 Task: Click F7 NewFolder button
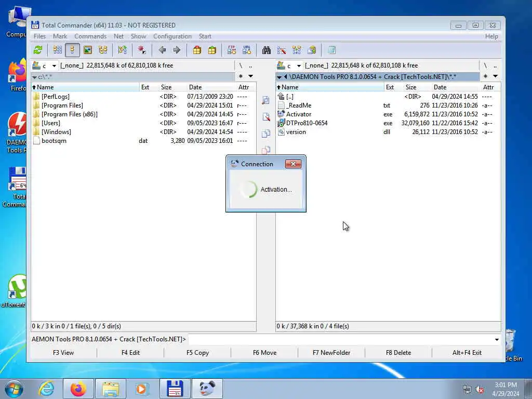coord(331,353)
